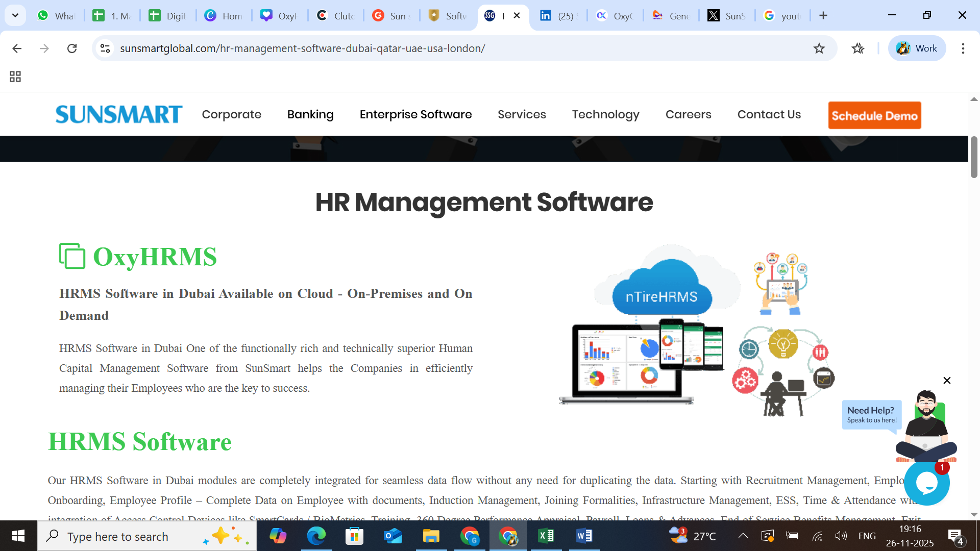Open a new browser tab
This screenshot has width=980, height=551.
823,15
